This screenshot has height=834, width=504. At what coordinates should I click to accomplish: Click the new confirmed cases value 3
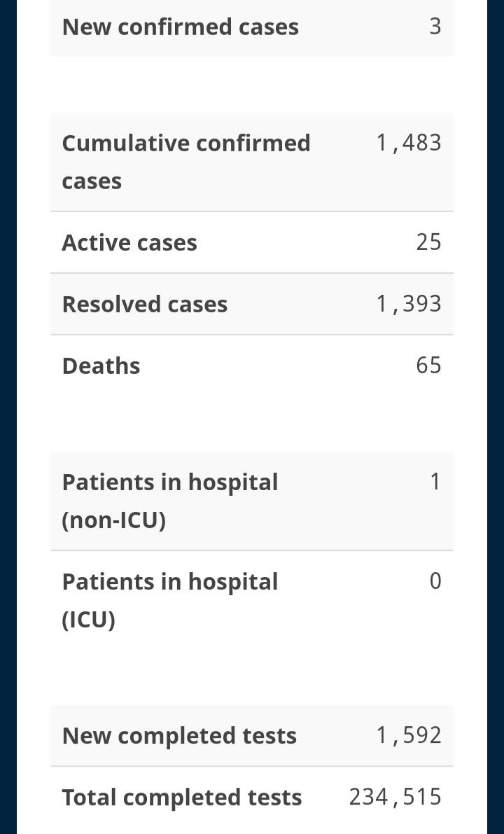click(435, 26)
